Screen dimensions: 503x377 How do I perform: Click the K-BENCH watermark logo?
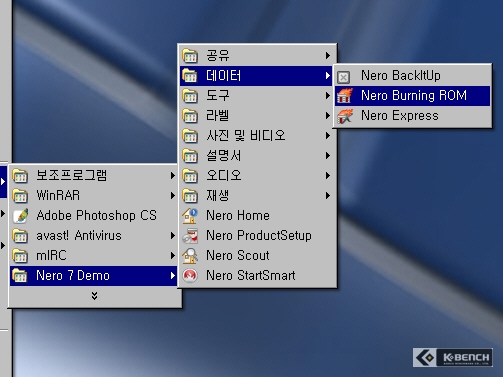(x=453, y=358)
